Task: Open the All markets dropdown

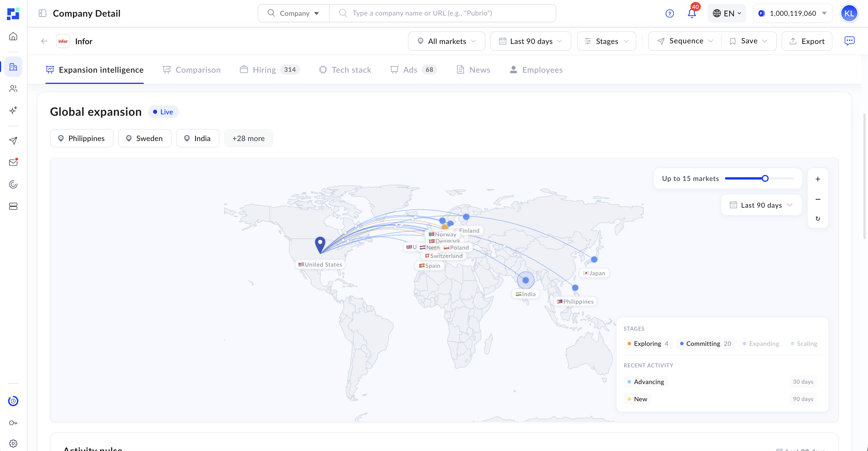Action: [x=446, y=41]
